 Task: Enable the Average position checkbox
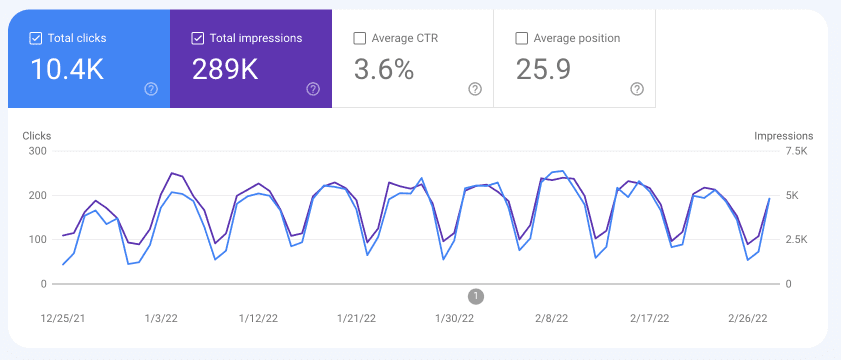[x=521, y=39]
